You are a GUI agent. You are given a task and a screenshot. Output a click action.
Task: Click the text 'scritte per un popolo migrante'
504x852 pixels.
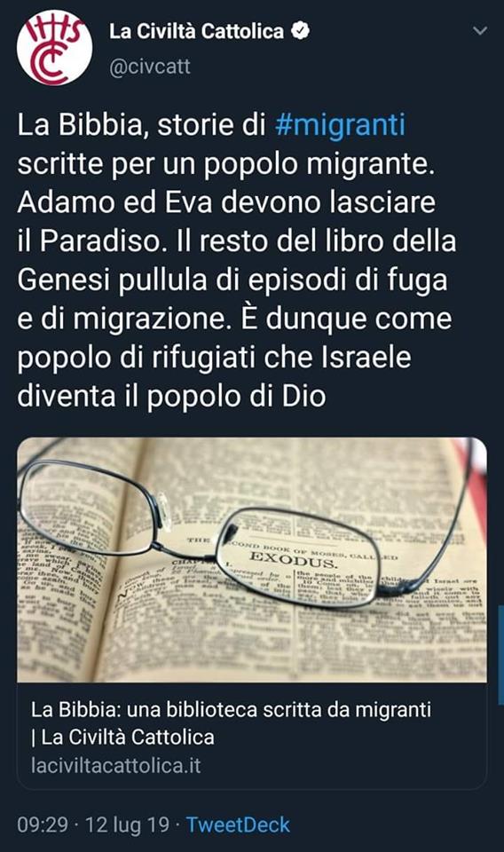226,163
